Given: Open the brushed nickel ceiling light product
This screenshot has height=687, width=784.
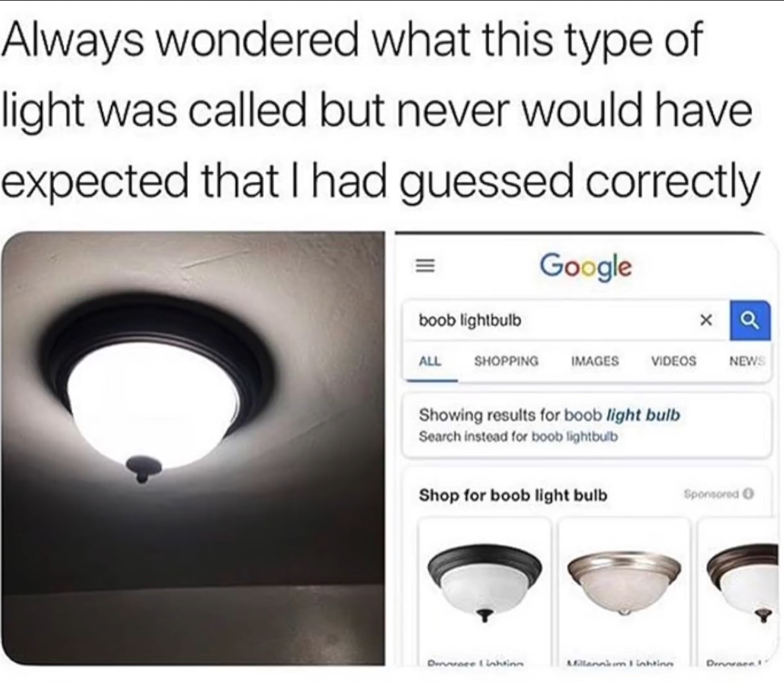Looking at the screenshot, I should click(x=624, y=593).
